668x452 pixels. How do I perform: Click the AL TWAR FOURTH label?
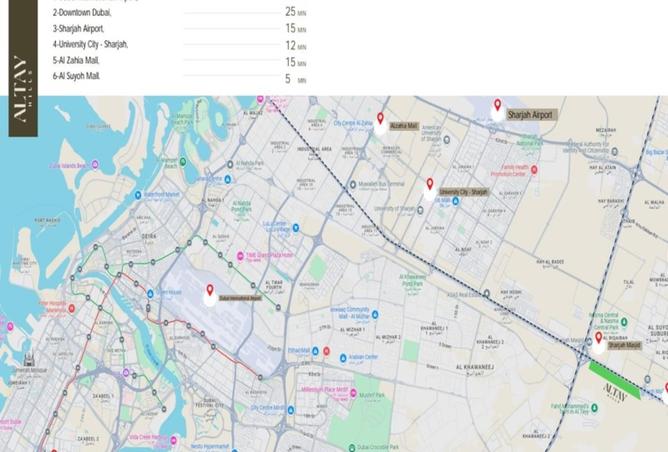tap(274, 285)
